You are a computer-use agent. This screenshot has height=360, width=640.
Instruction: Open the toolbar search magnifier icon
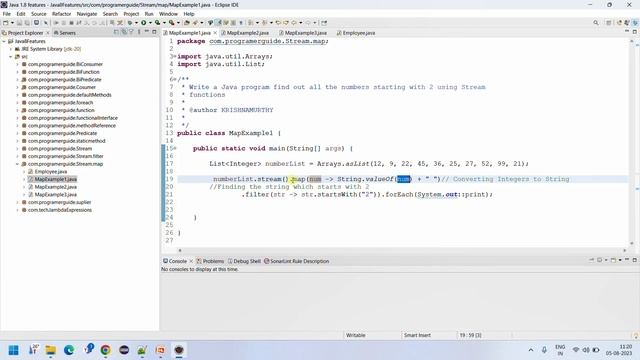coord(596,23)
